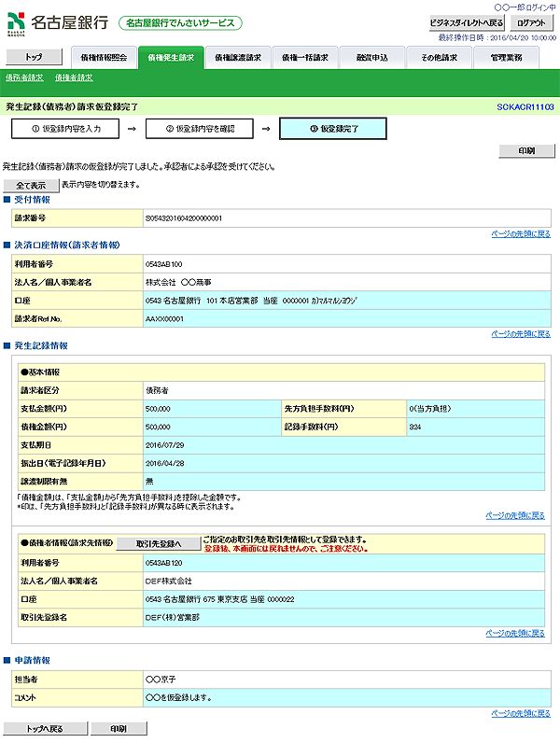
Task: Click request number S0543201604200000001
Action: click(184, 218)
